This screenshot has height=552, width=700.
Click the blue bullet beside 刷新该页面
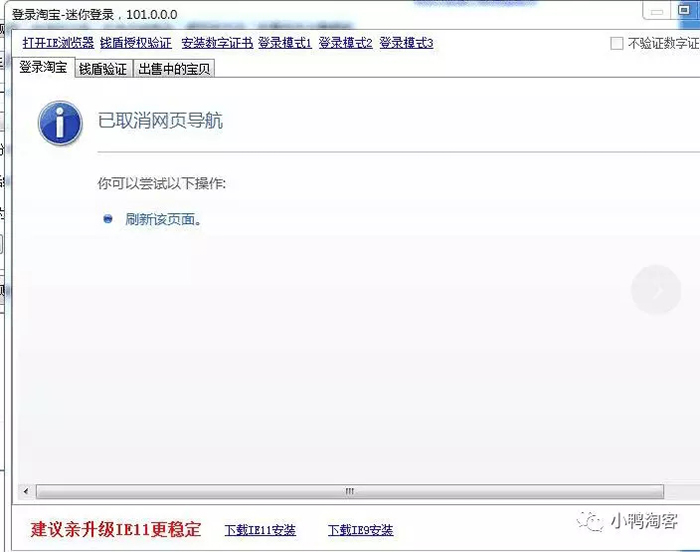108,219
